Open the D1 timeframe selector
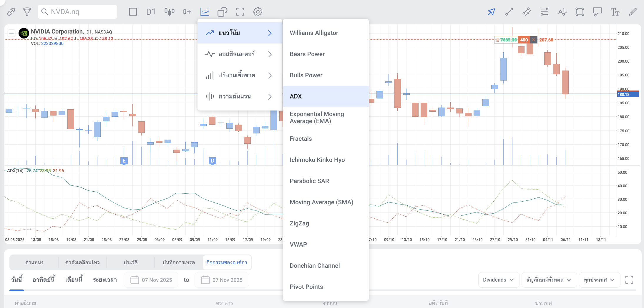Viewport: 644px width, 308px height. pyautogui.click(x=151, y=12)
